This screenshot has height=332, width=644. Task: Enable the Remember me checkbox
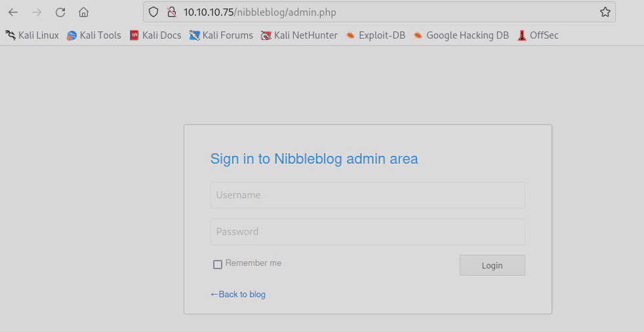coord(218,265)
